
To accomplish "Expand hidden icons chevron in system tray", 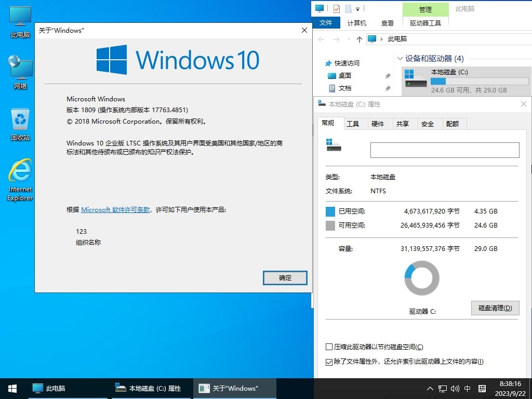I will [x=429, y=388].
